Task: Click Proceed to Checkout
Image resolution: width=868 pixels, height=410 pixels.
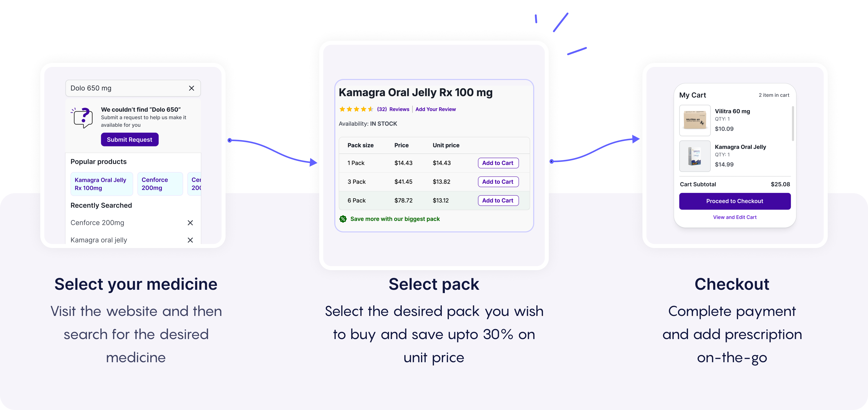Action: tap(735, 201)
